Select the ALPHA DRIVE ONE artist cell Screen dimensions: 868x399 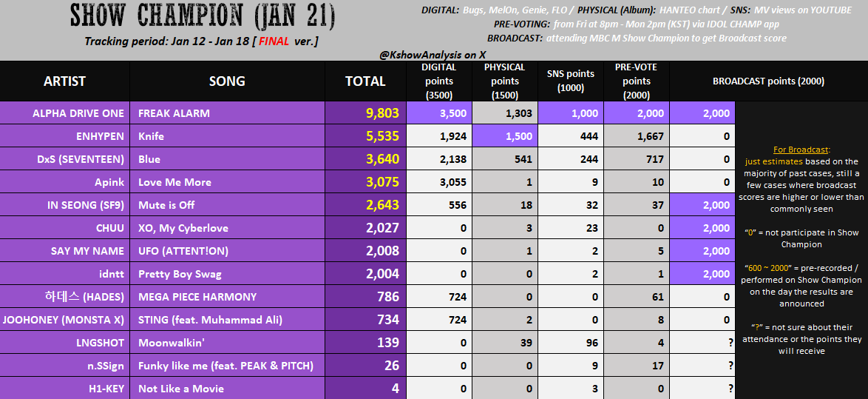tap(65, 113)
